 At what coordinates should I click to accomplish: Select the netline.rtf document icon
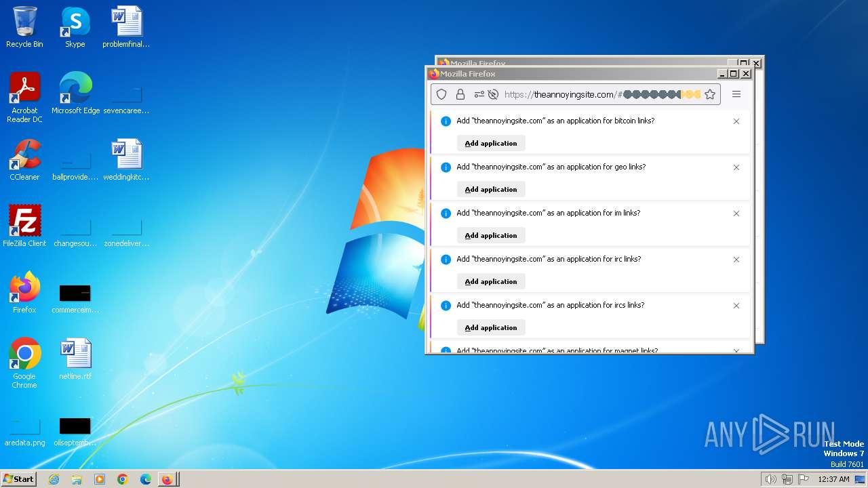coord(75,359)
